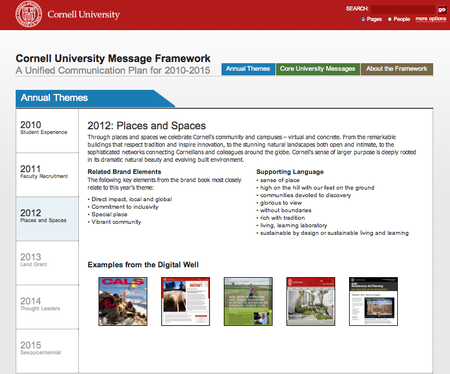Select the People search radio button

(x=390, y=19)
